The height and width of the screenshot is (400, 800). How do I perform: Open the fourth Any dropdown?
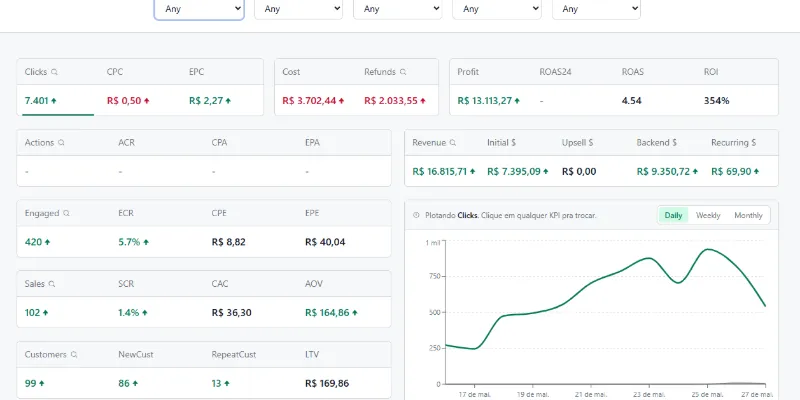point(497,9)
